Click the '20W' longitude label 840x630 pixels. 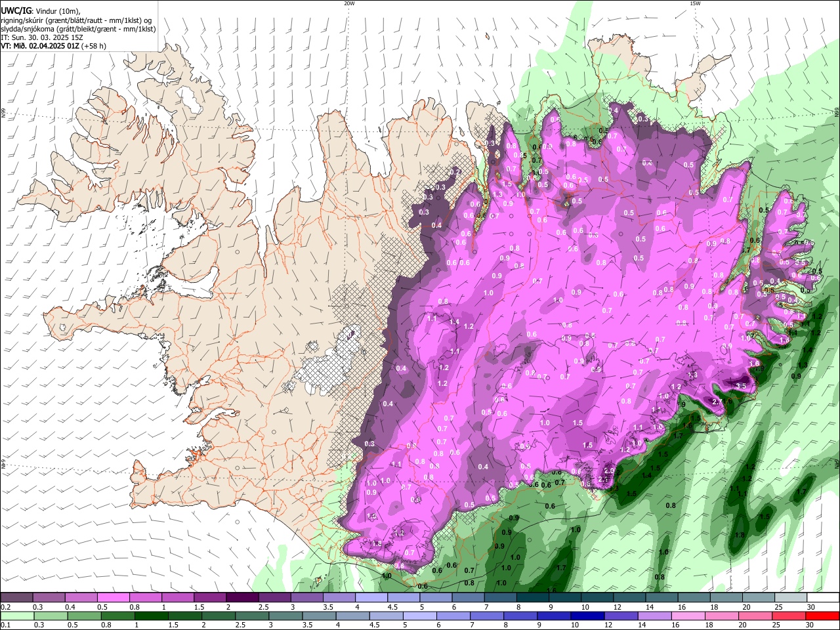point(349,3)
